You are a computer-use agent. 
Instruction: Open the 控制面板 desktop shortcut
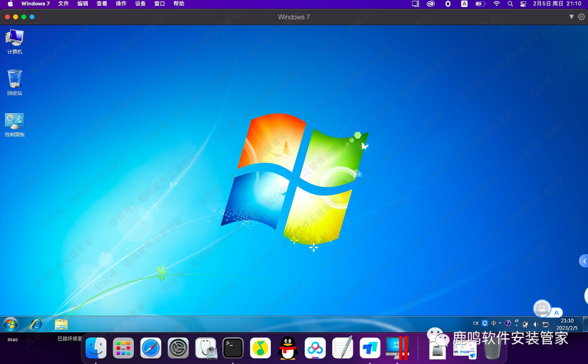[x=15, y=121]
